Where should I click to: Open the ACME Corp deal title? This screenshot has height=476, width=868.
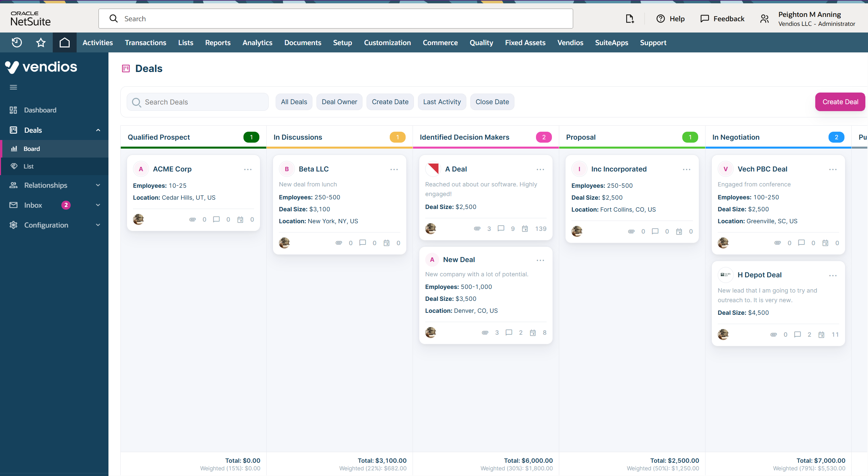click(172, 169)
